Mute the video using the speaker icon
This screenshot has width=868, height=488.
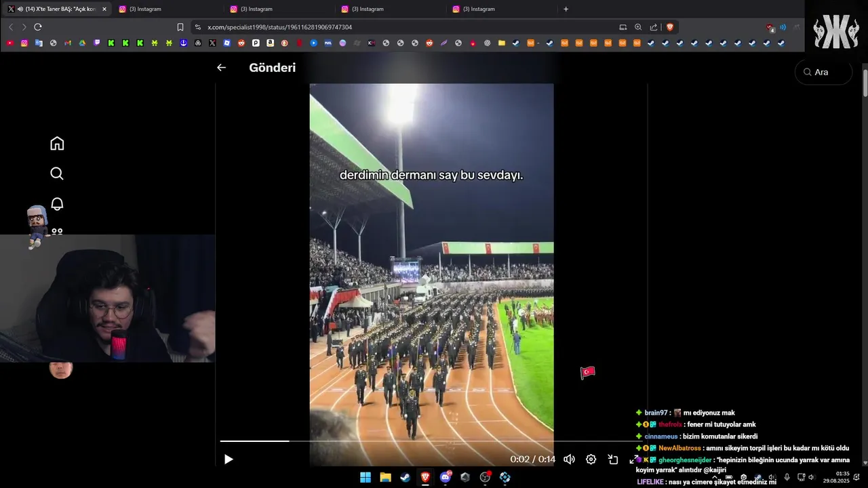(x=569, y=460)
